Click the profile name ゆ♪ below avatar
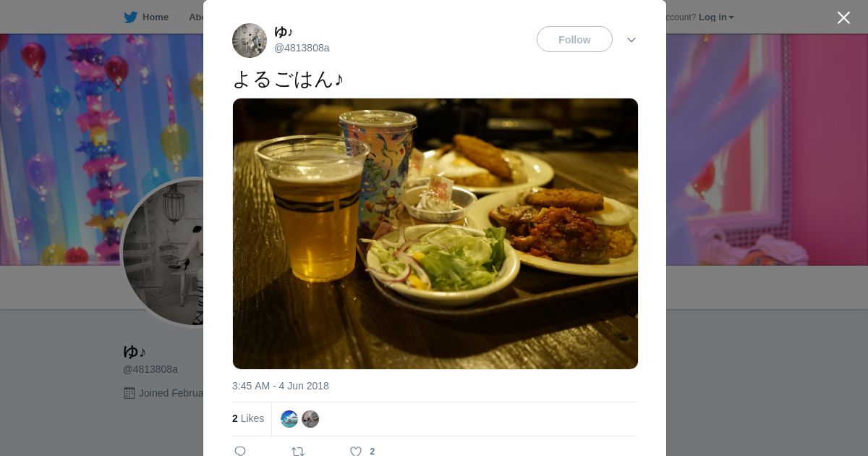Image resolution: width=868 pixels, height=456 pixels. (x=135, y=352)
